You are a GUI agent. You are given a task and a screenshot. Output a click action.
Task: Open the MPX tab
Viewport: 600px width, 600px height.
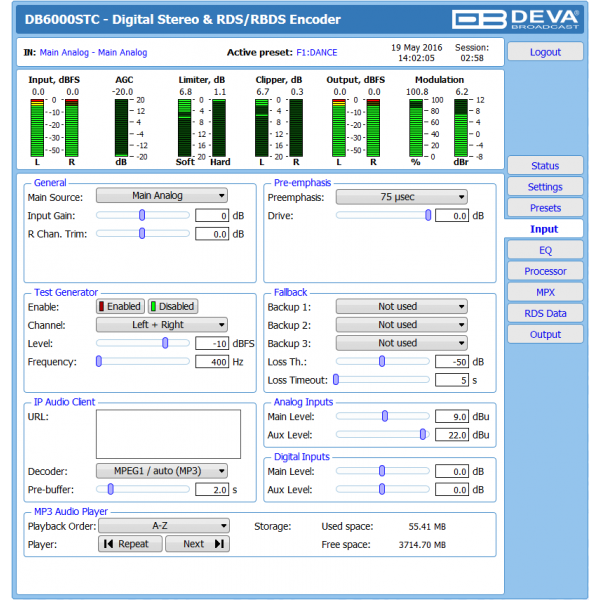tap(545, 292)
